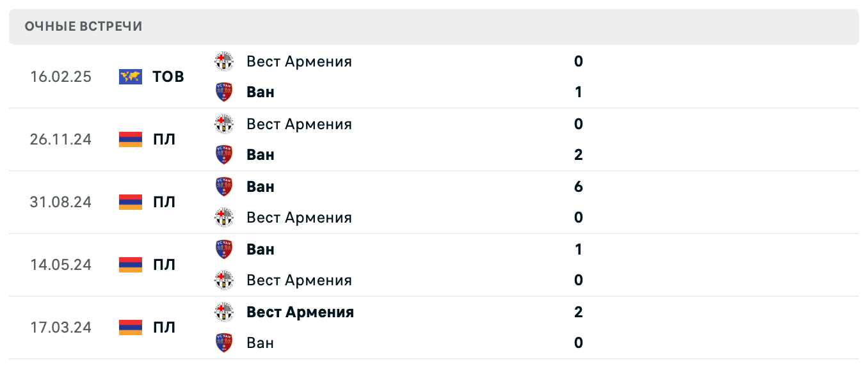Select the FC Van shield logo for 31.08.24 match

[223, 186]
